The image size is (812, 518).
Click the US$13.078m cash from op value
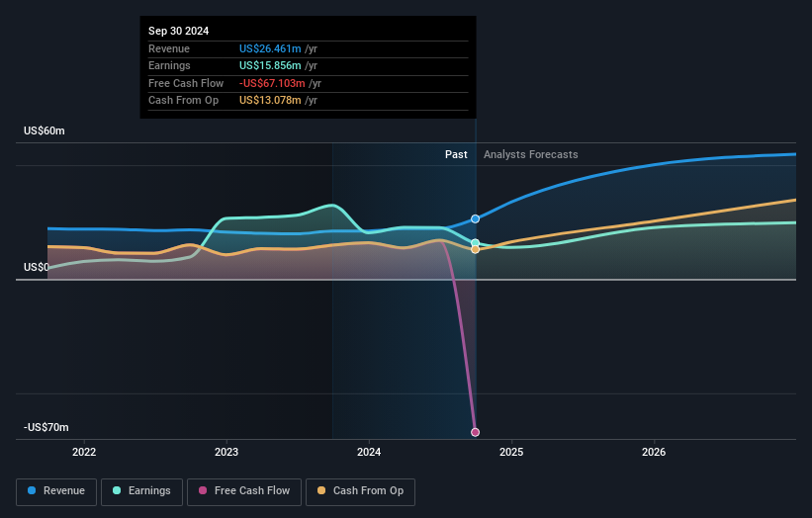(x=270, y=101)
